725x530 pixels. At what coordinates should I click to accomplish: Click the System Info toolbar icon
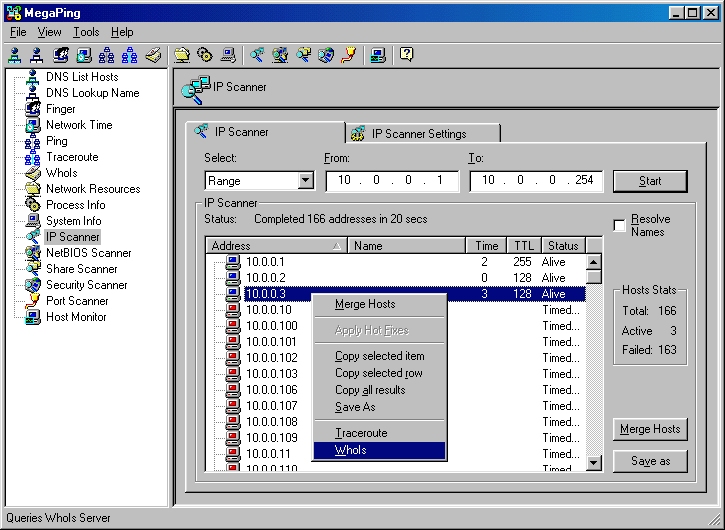[x=228, y=55]
